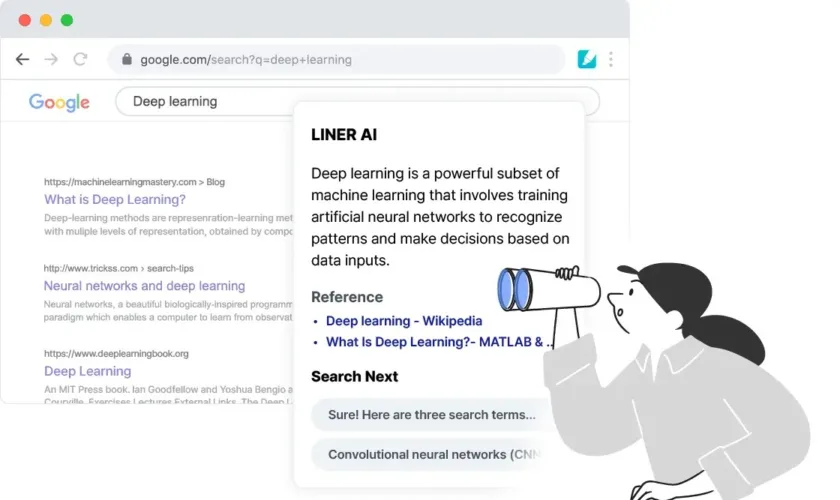Click the green maximize window dot
Viewport: 840px width, 500px height.
click(67, 20)
